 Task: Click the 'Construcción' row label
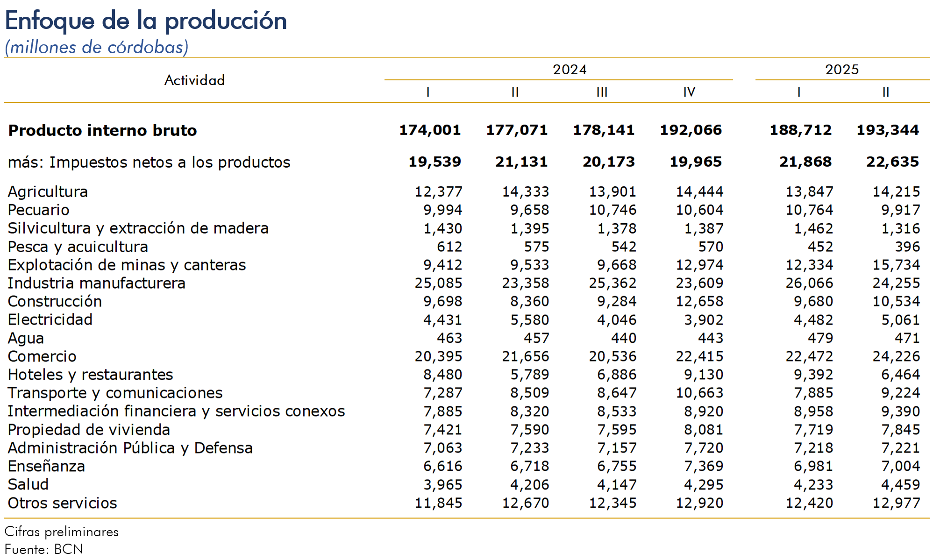pos(55,301)
